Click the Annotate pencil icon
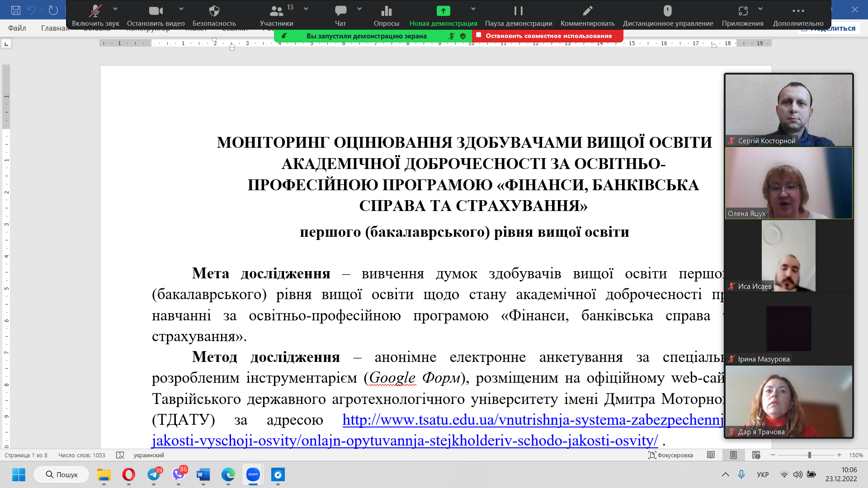This screenshot has height=488, width=868. (x=587, y=11)
